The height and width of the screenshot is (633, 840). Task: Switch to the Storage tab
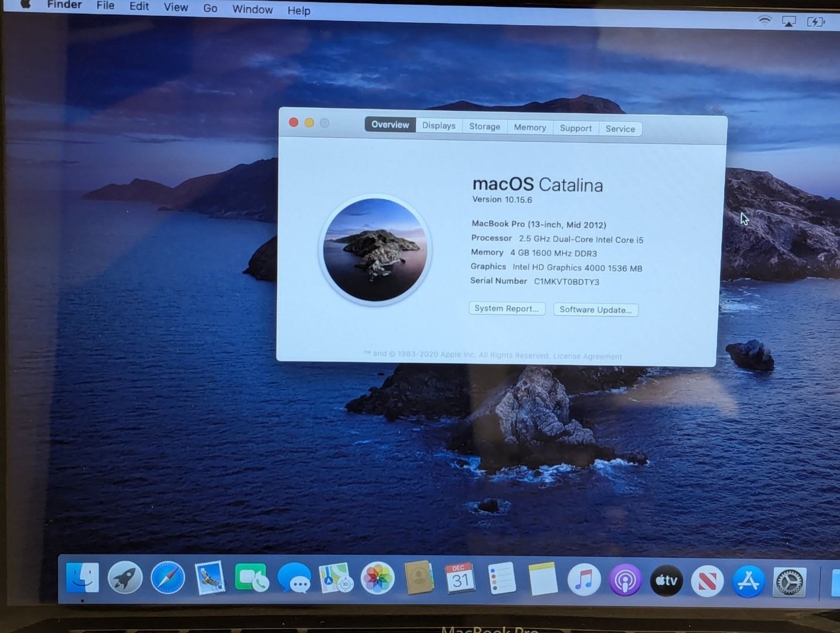(x=484, y=127)
